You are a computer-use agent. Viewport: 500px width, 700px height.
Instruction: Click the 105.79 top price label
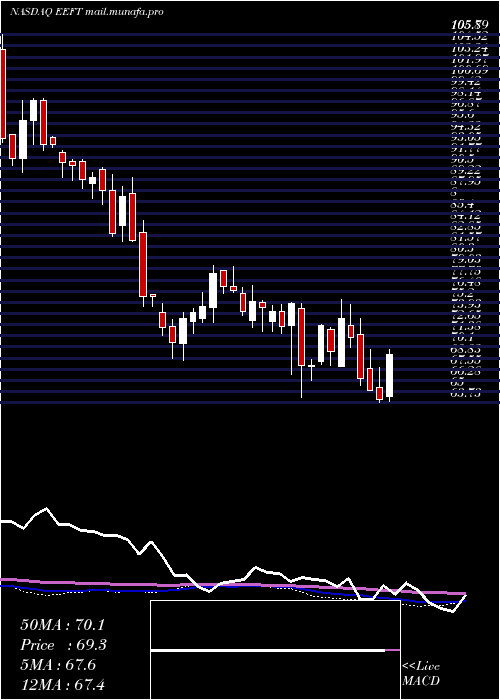click(x=468, y=27)
